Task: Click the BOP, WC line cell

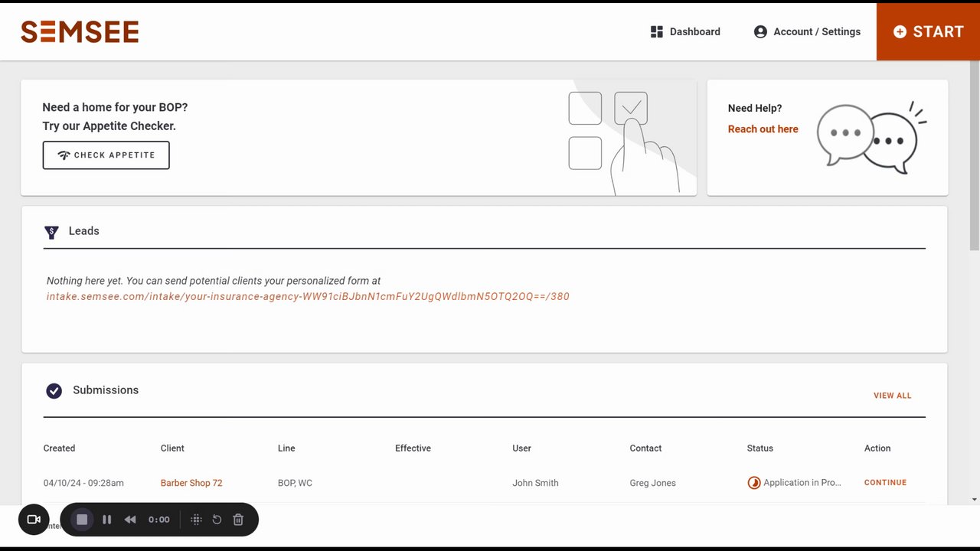Action: (x=295, y=483)
